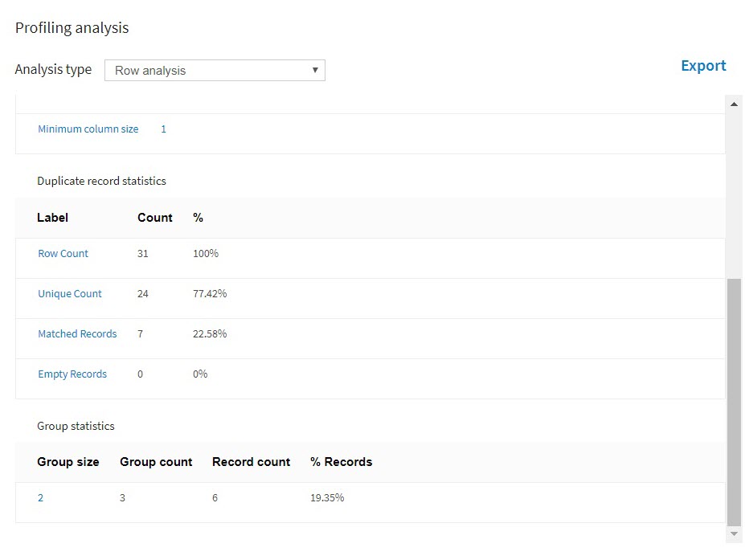Click the Count column header
Screen dimensions: 745x560
pyautogui.click(x=155, y=218)
